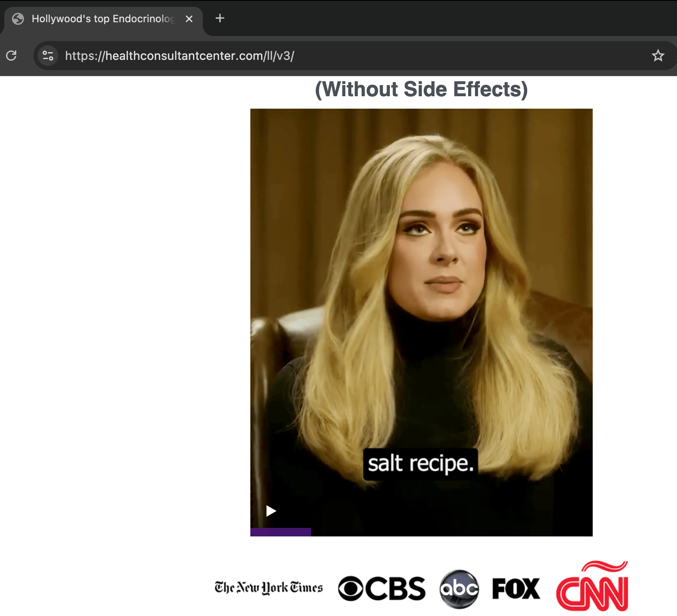Click the center of the video frame
677x616 pixels.
pyautogui.click(x=421, y=322)
